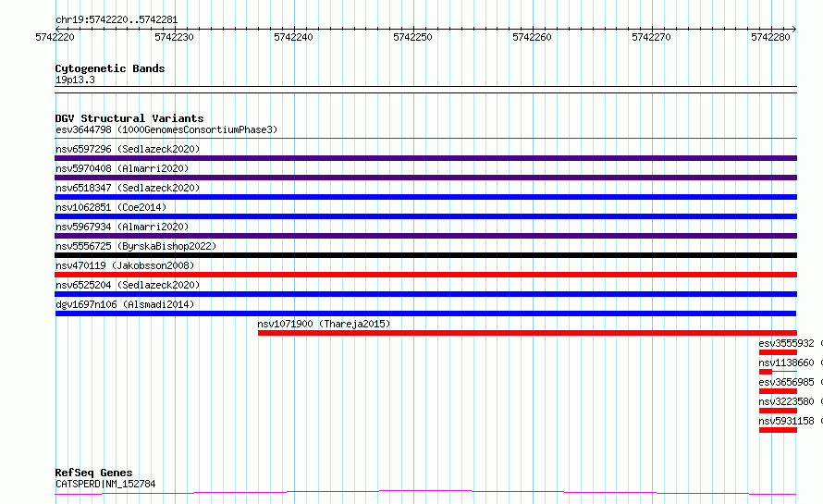This screenshot has width=823, height=504.
Task: Click the nsv6518347 Sedlazeck2020 blue bar
Action: click(x=426, y=197)
